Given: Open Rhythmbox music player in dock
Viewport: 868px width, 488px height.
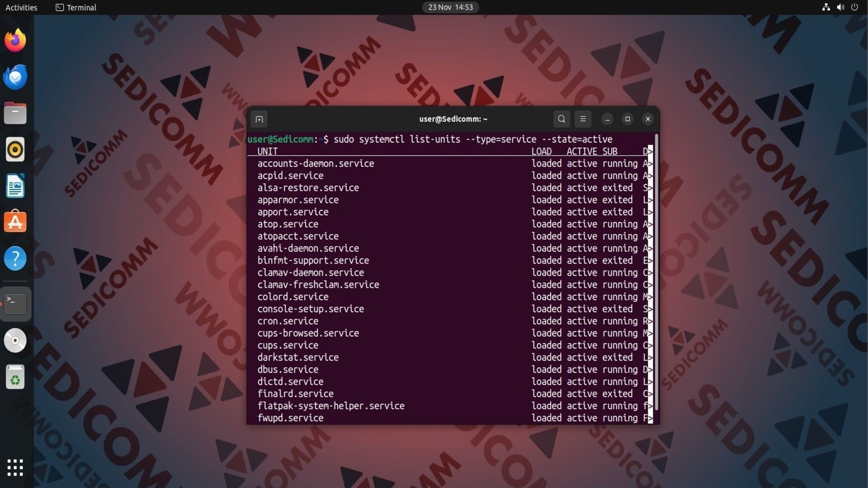Looking at the screenshot, I should pyautogui.click(x=15, y=149).
